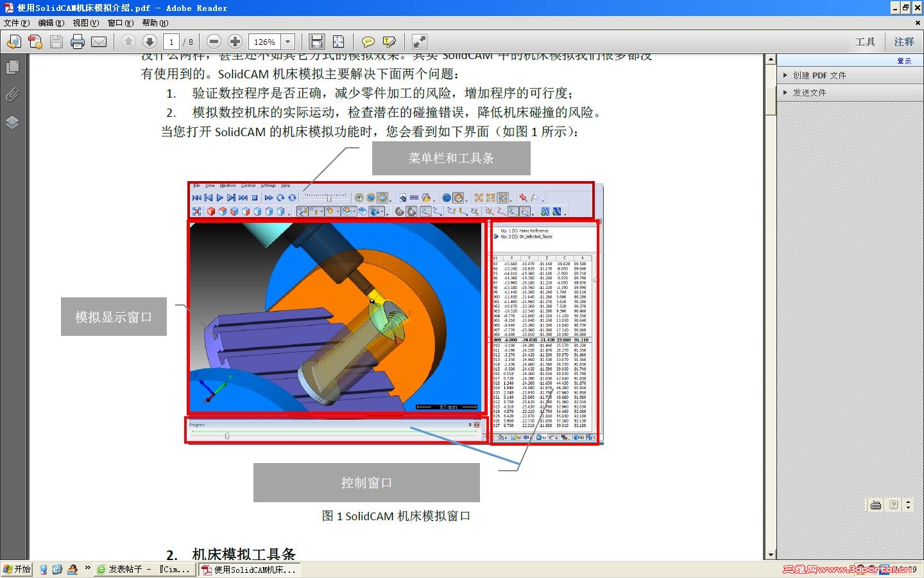Image resolution: width=924 pixels, height=578 pixels.
Task: Launch Internet Explorer from quick launch
Action: (57, 570)
